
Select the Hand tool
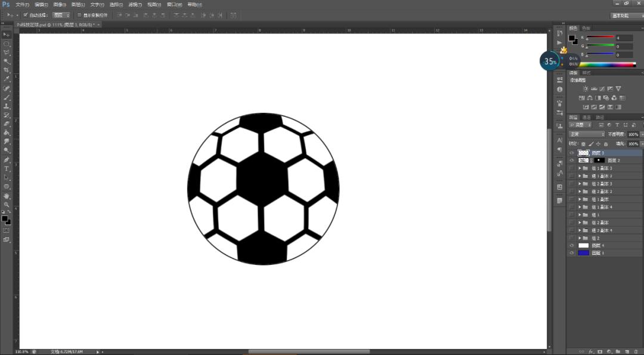coord(6,196)
